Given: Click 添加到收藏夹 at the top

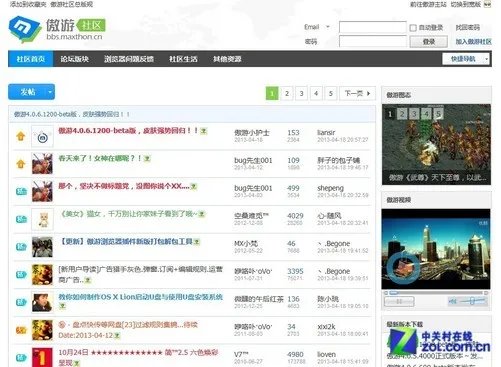Looking at the screenshot, I should pos(28,4).
